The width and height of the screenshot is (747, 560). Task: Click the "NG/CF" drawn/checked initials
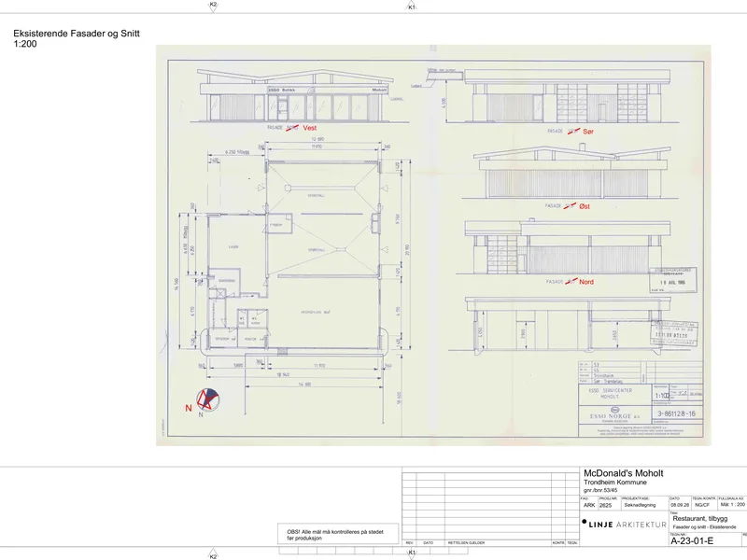[702, 505]
